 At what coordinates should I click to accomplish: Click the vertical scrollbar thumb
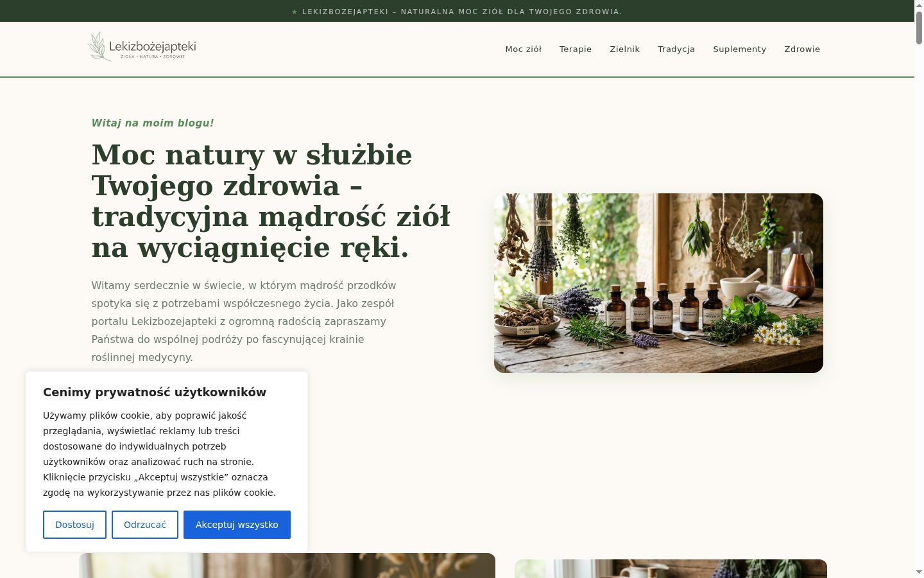[x=919, y=28]
